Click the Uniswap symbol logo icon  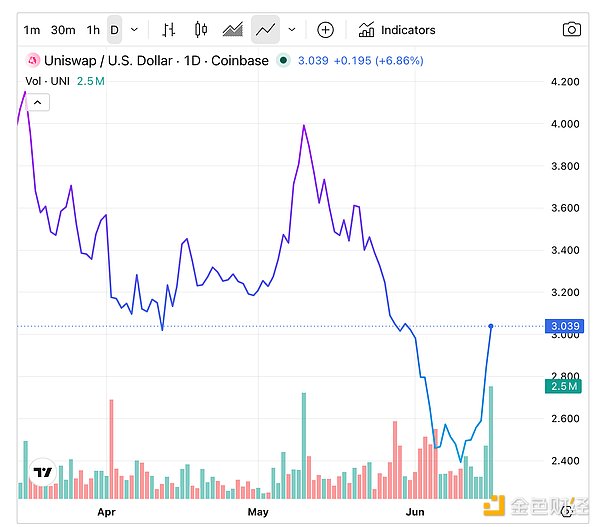click(33, 60)
